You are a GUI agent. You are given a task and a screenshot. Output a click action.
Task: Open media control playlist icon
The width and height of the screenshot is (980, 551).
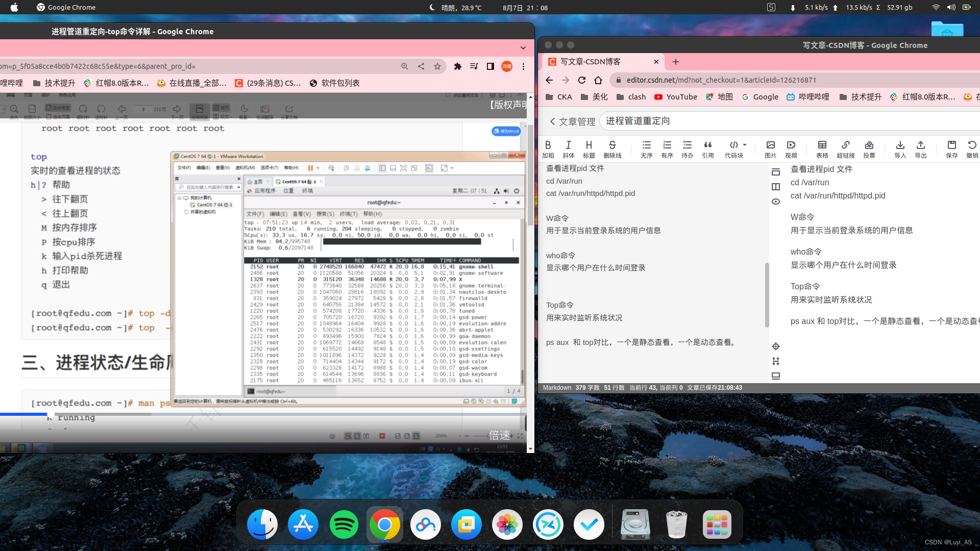(x=474, y=66)
